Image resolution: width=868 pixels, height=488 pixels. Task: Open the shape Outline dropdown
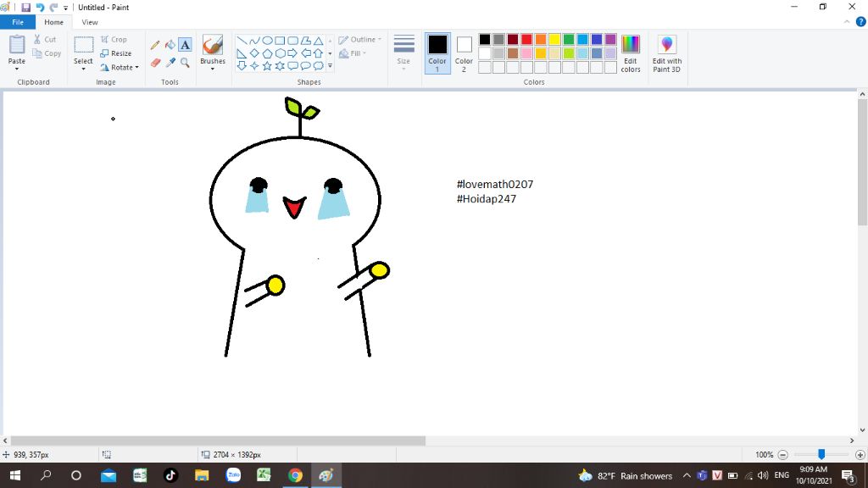(359, 39)
